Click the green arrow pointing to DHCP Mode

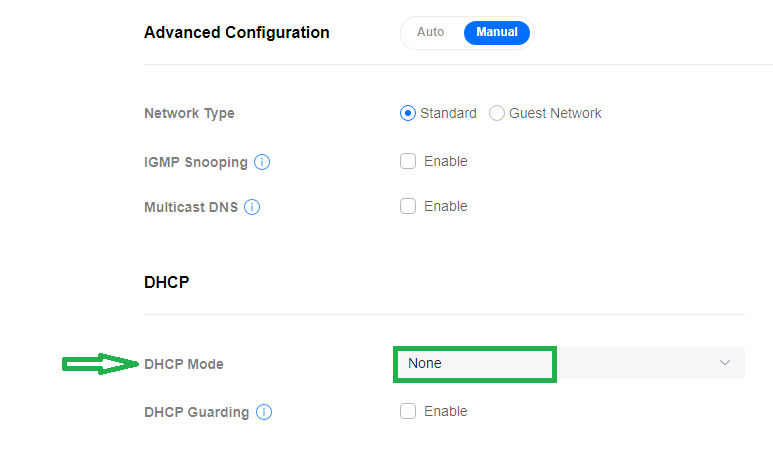[x=100, y=364]
